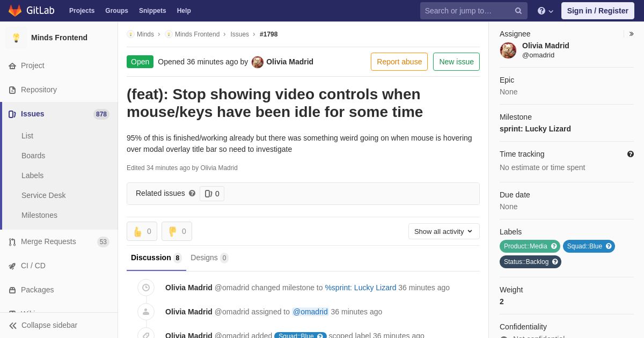Click the Project home icon
Image resolution: width=644 pixels, height=338 pixels.
(12, 65)
